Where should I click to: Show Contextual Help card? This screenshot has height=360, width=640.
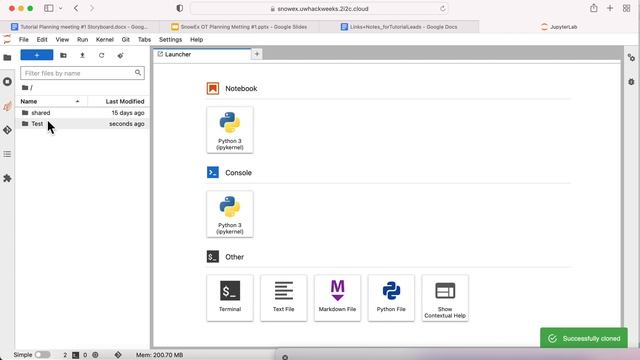click(x=445, y=298)
